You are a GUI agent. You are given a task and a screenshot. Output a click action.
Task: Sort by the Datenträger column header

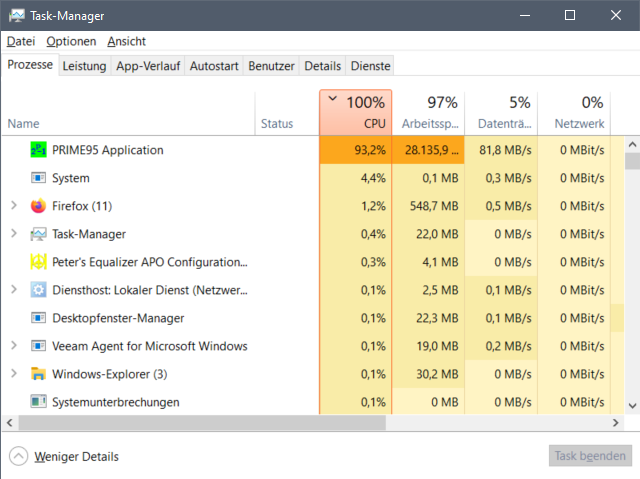pyautogui.click(x=501, y=113)
